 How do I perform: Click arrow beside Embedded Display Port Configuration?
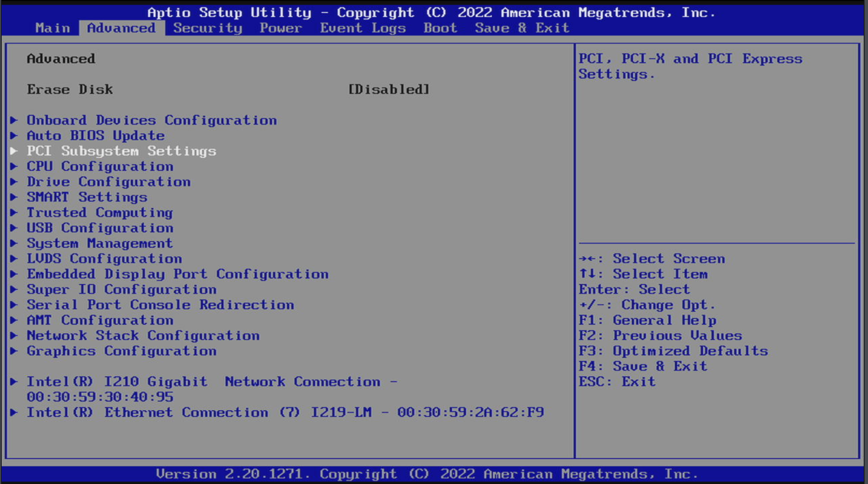point(14,274)
